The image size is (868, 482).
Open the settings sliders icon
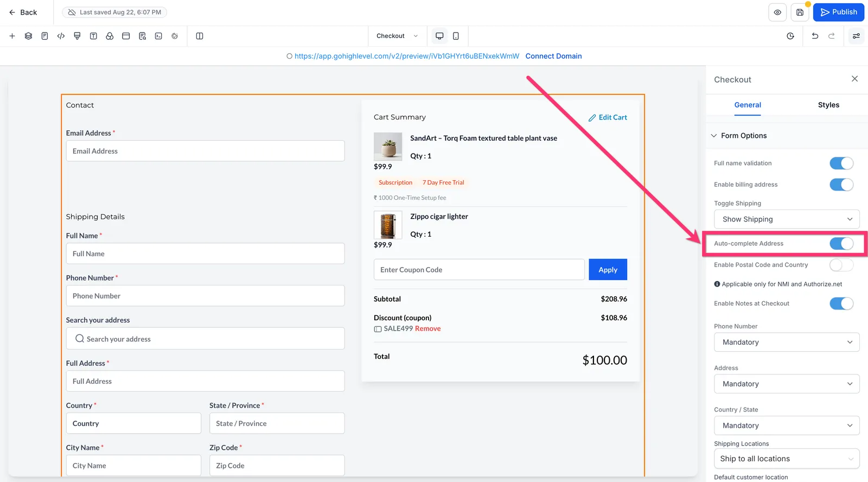(856, 36)
